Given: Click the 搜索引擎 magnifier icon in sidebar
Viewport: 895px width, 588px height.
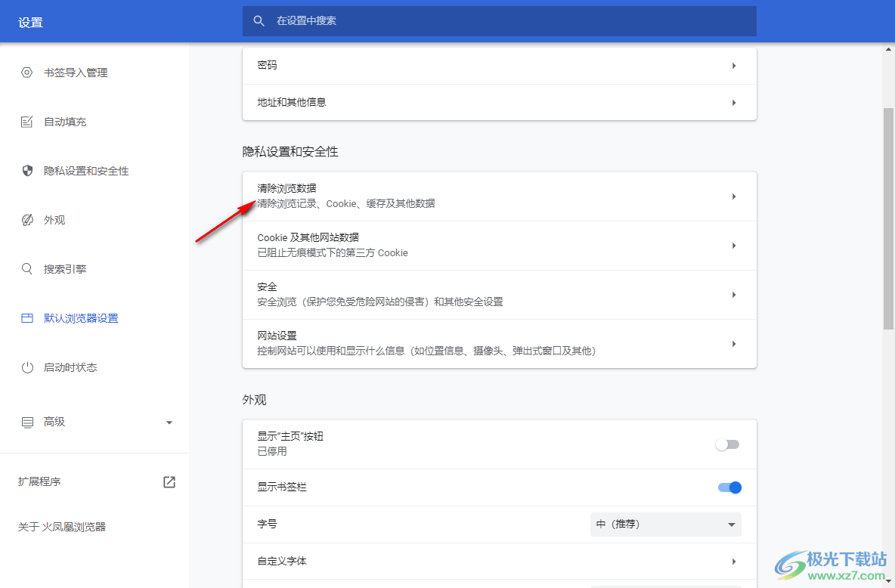Looking at the screenshot, I should coord(26,269).
